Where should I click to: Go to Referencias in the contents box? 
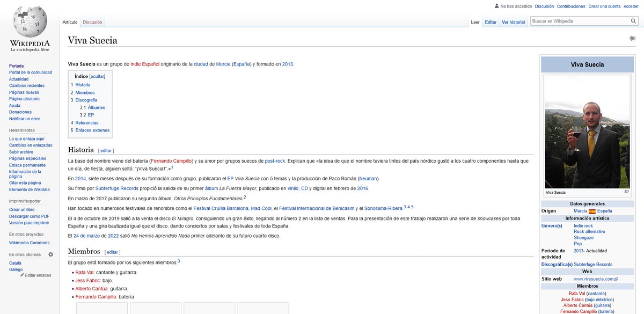(87, 122)
